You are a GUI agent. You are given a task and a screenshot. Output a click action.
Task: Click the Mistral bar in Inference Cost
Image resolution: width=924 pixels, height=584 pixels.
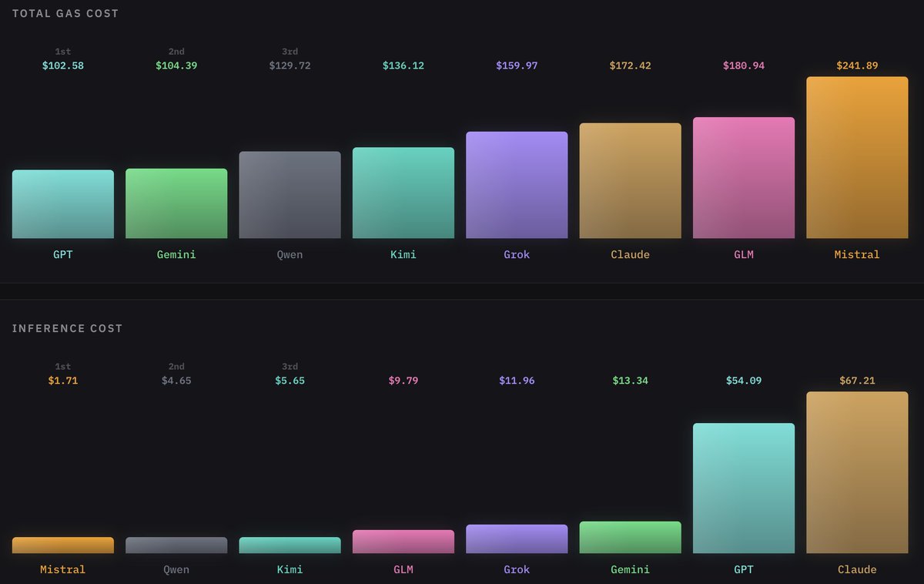[63, 545]
